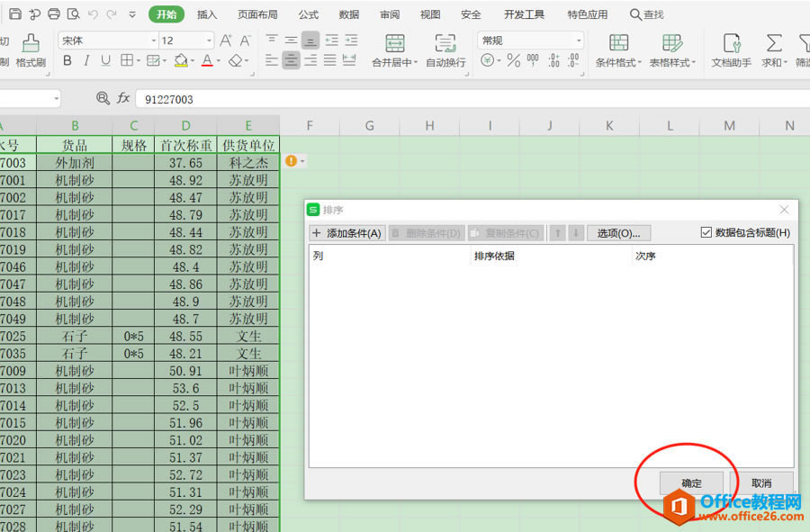Decrease indent icon
Image resolution: width=810 pixels, height=532 pixels.
[331, 40]
